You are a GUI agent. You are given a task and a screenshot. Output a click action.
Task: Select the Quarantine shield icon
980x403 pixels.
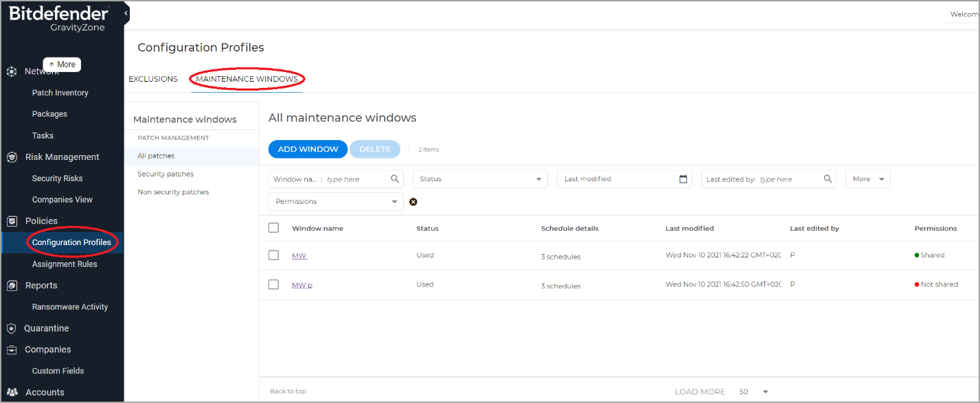coord(12,327)
